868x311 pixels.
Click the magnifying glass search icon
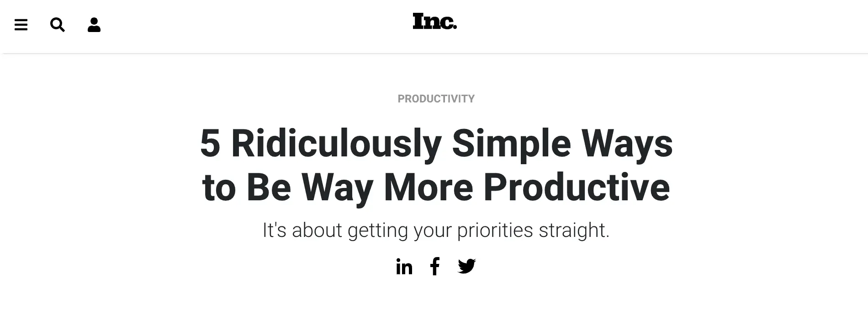58,25
